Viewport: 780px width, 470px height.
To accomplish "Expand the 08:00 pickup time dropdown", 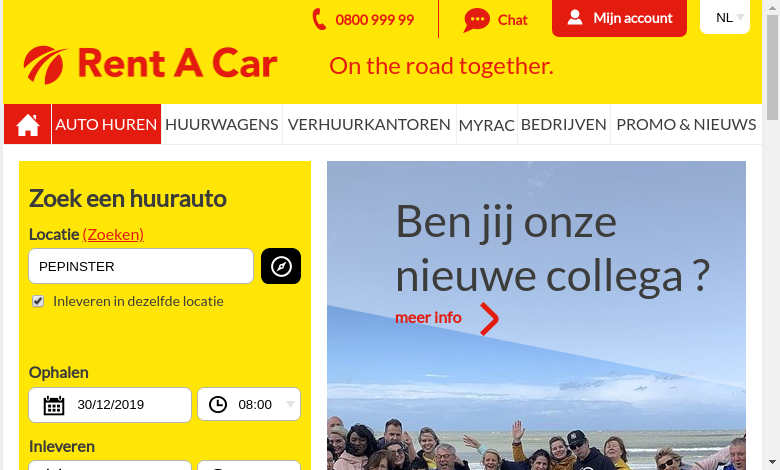I will [249, 405].
